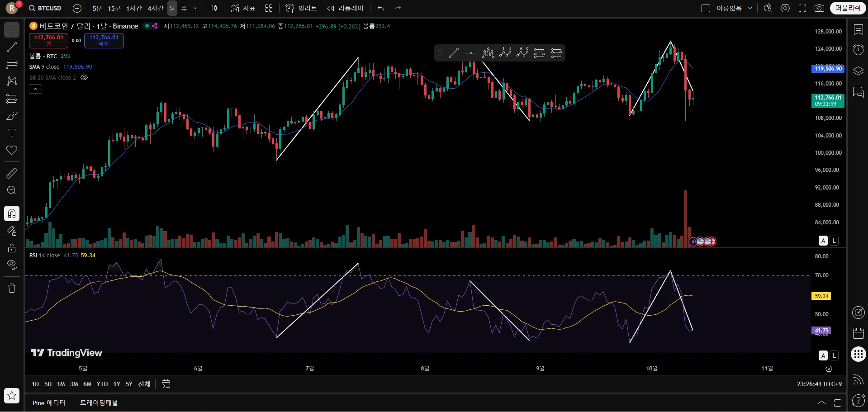Click the 퍼블리쉬 publish button
Image resolution: width=868 pixels, height=412 pixels.
pos(848,8)
